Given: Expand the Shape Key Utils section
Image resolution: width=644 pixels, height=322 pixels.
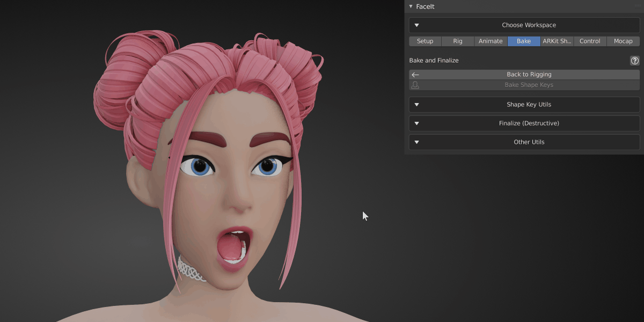Looking at the screenshot, I should pos(524,105).
